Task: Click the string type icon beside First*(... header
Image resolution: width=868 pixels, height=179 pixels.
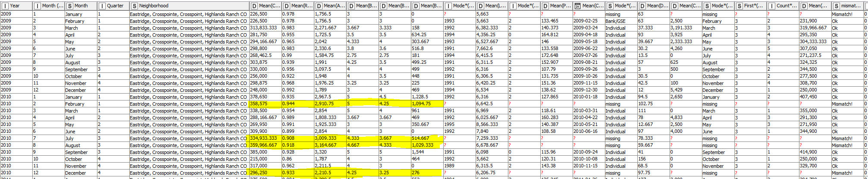Action: (x=740, y=6)
